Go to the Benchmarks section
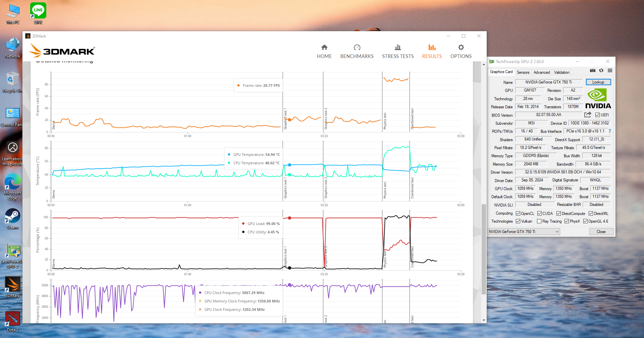This screenshot has height=338, width=644. point(357,51)
